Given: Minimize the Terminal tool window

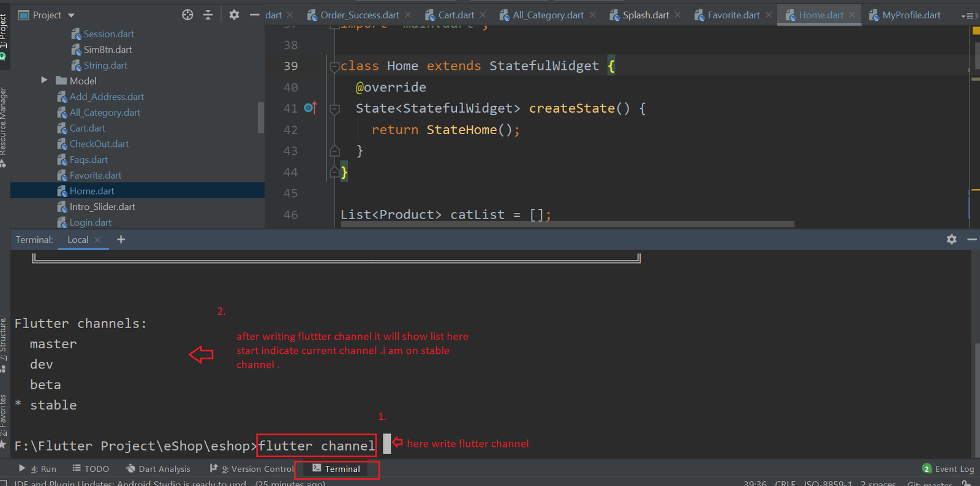Looking at the screenshot, I should (x=971, y=239).
